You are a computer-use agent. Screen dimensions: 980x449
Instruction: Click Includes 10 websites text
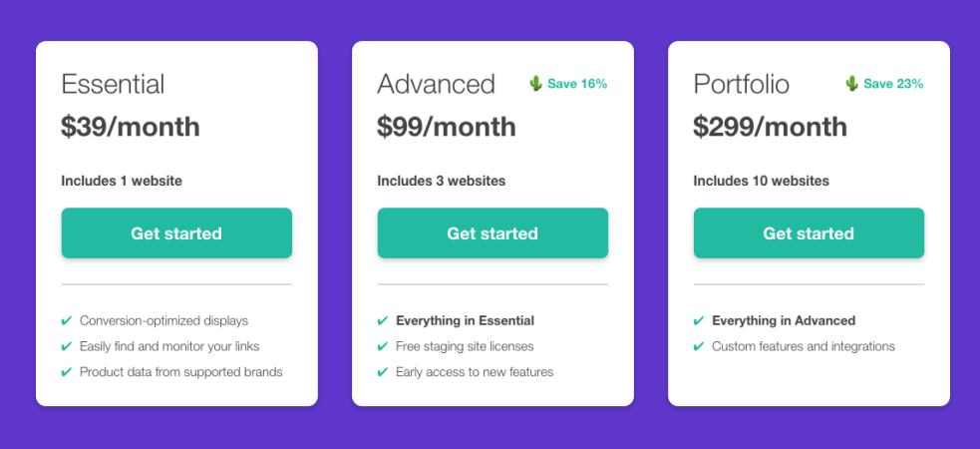click(x=762, y=181)
